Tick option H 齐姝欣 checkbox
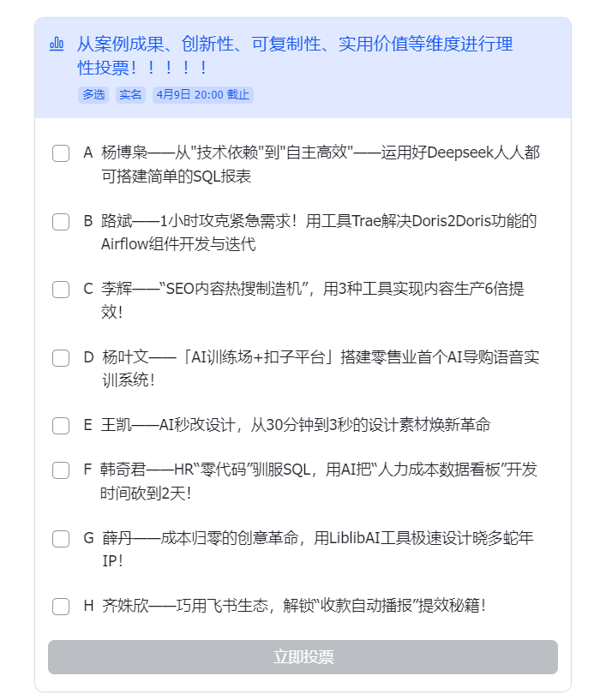606x700 pixels. point(61,607)
